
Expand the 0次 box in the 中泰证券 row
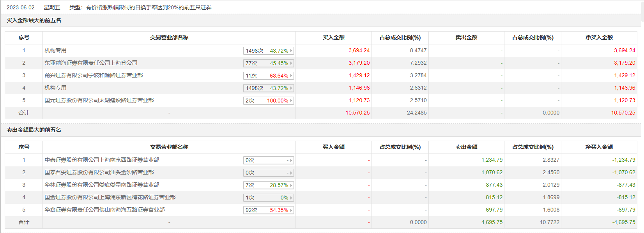pyautogui.click(x=268, y=160)
